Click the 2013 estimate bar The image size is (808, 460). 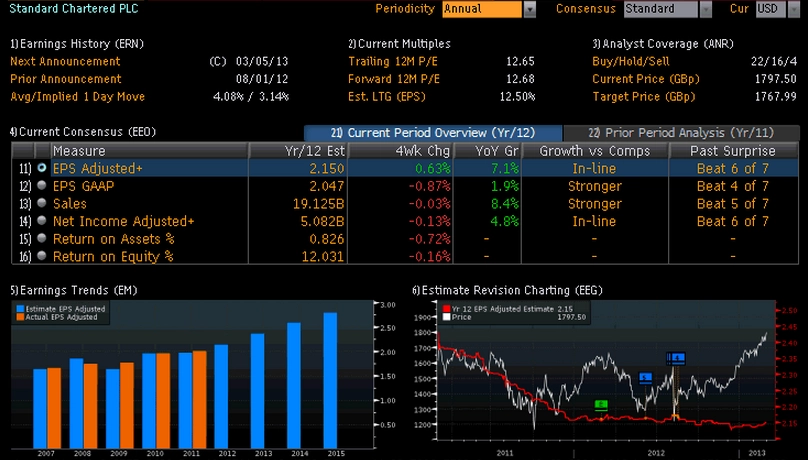tap(258, 391)
